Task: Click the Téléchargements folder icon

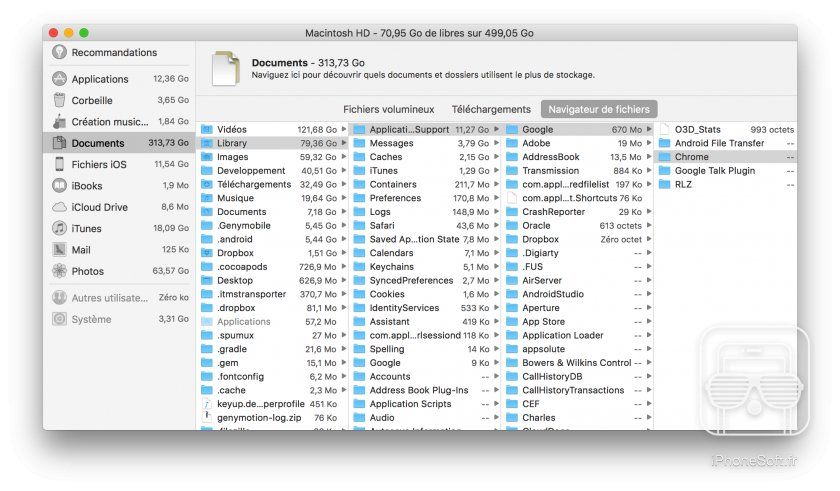Action: (x=207, y=184)
